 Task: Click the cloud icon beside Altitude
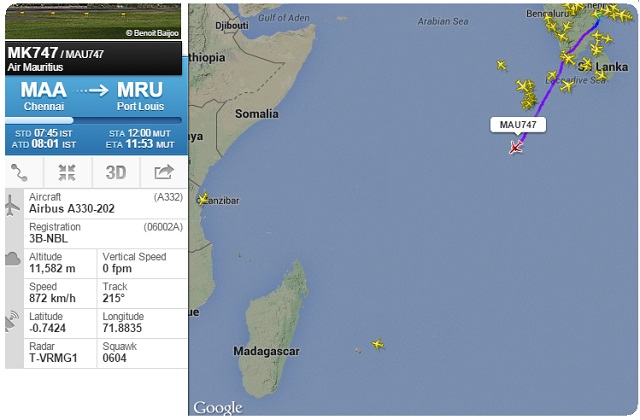(12, 258)
